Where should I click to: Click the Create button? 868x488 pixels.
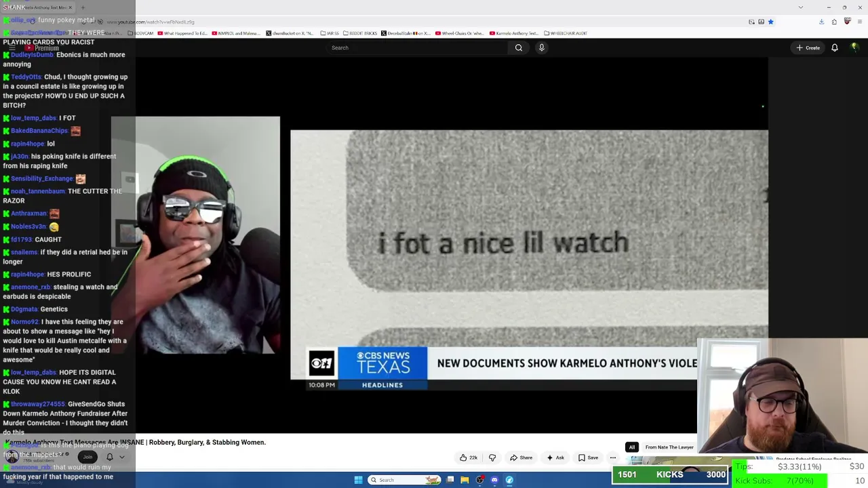(x=808, y=47)
